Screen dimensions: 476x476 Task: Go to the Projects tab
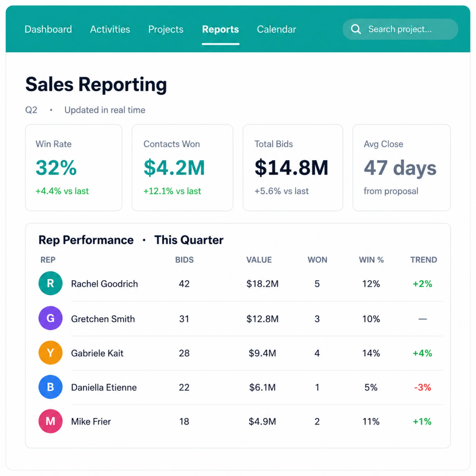tap(166, 29)
